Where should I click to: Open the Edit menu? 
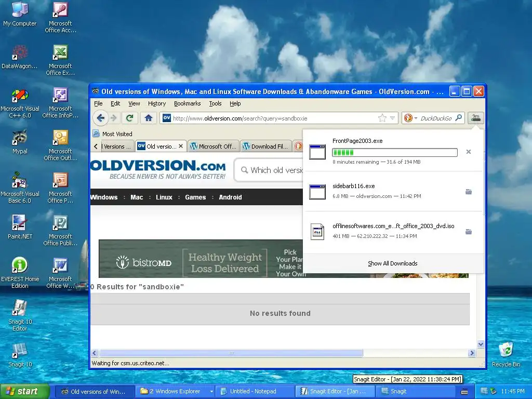coord(115,103)
